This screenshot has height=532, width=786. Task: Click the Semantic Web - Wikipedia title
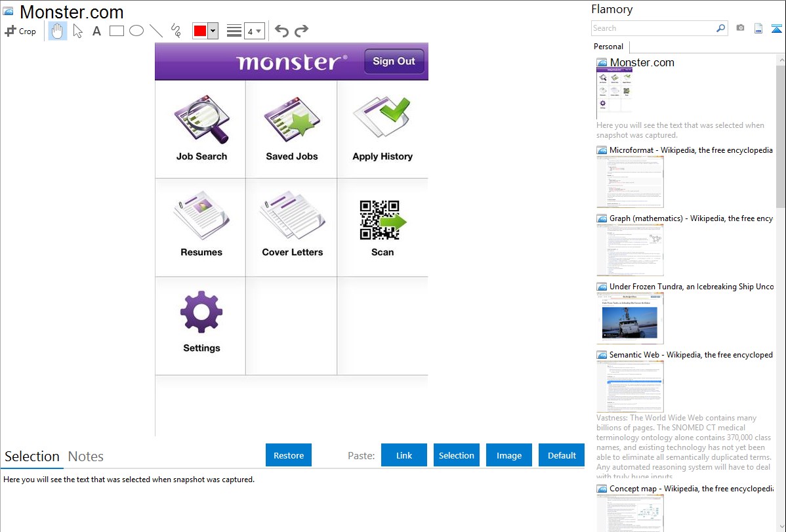coord(691,354)
